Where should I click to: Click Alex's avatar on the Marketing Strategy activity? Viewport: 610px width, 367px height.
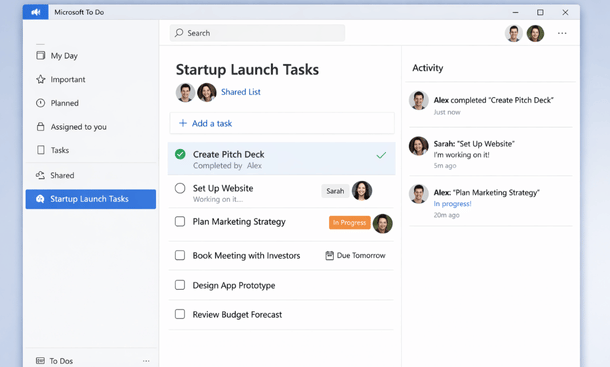[419, 194]
